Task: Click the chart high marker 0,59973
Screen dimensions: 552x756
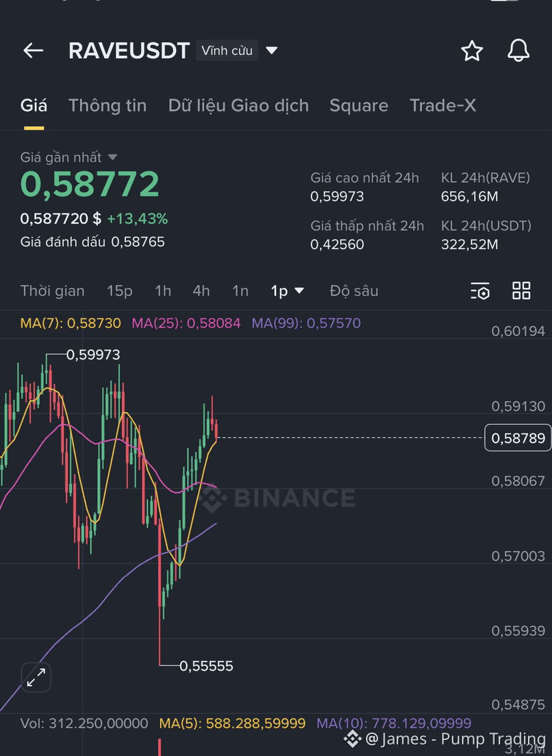Action: (93, 355)
